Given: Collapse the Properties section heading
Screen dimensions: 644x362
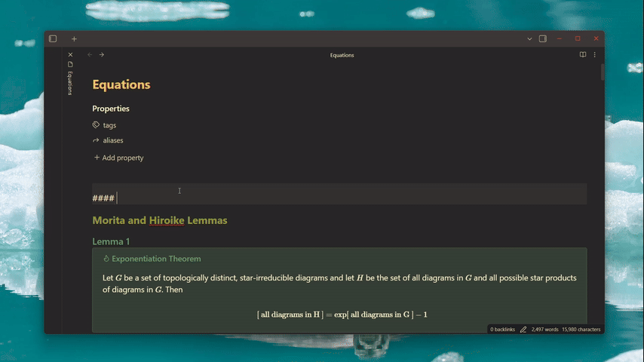Looking at the screenshot, I should tap(111, 109).
